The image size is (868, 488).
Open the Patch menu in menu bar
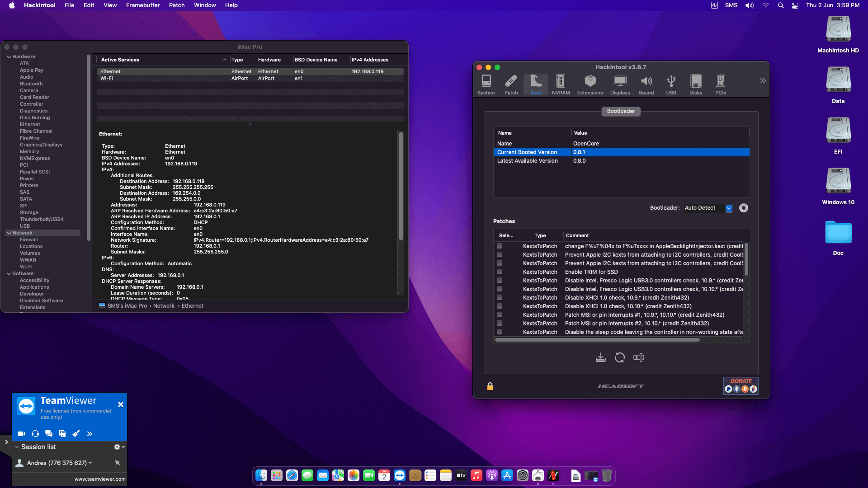177,5
